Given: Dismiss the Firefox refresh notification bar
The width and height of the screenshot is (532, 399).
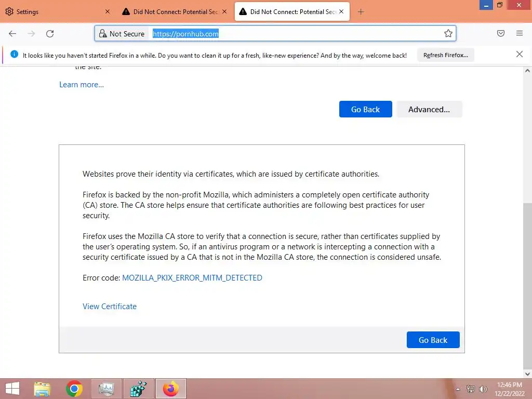Looking at the screenshot, I should tap(520, 54).
